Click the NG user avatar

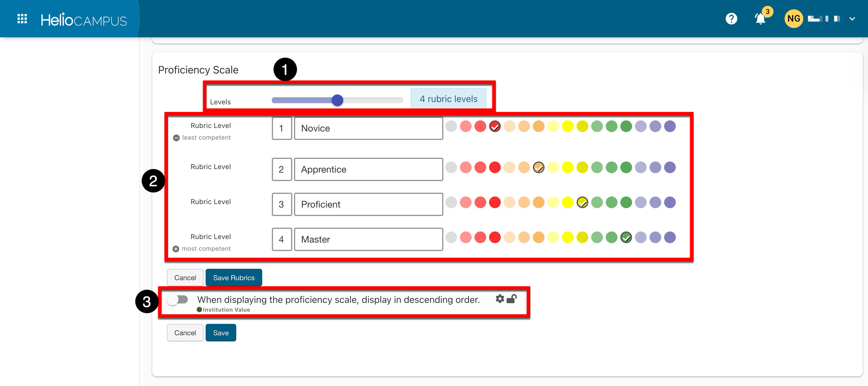793,19
